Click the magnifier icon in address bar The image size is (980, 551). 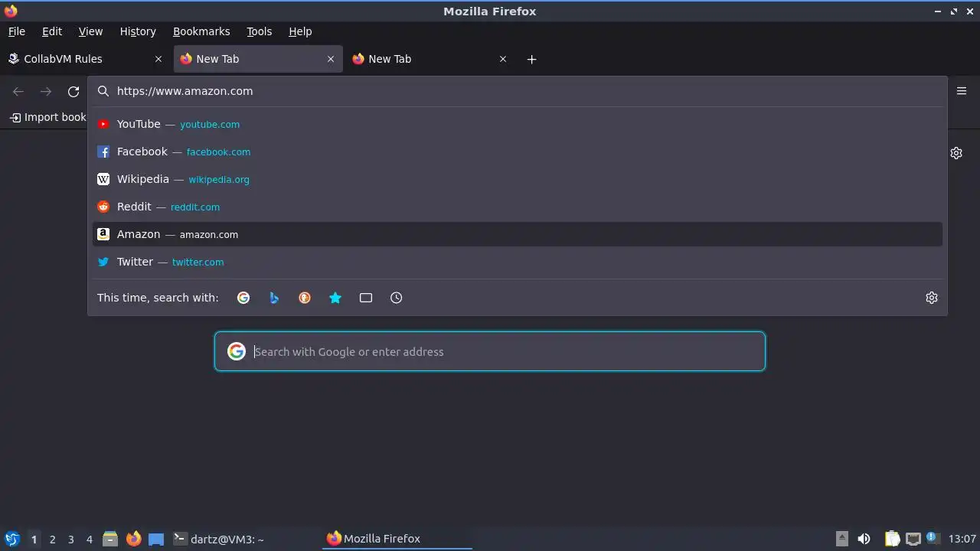103,91
